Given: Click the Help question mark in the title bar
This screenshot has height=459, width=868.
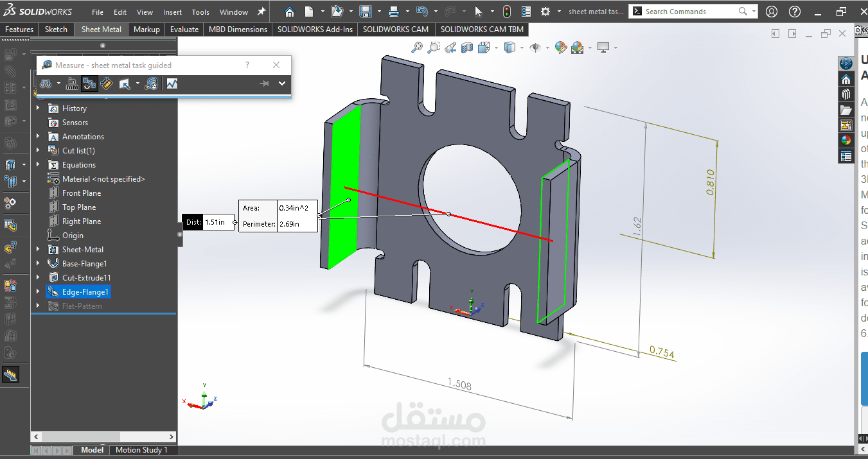Looking at the screenshot, I should tap(795, 12).
